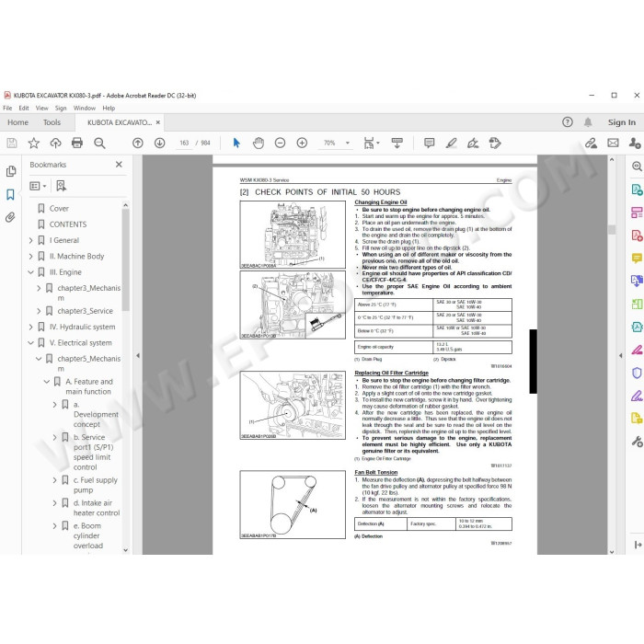Click the page number input field

coord(184,143)
